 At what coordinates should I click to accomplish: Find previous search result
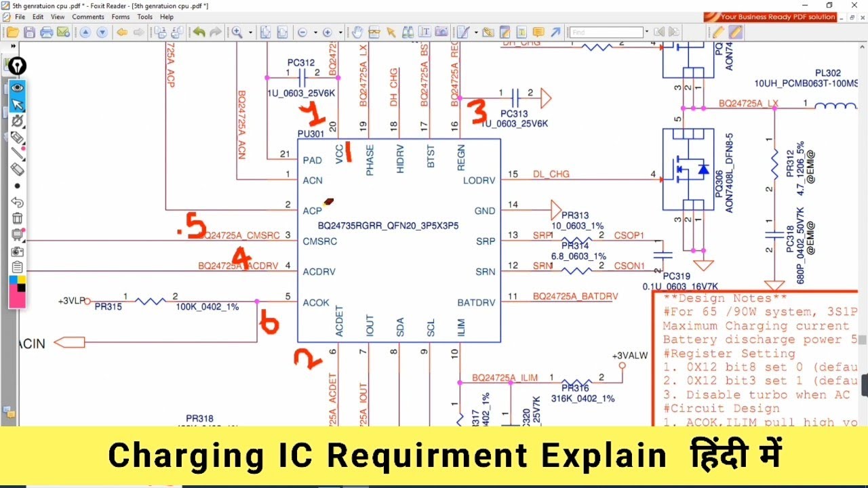coord(659,32)
